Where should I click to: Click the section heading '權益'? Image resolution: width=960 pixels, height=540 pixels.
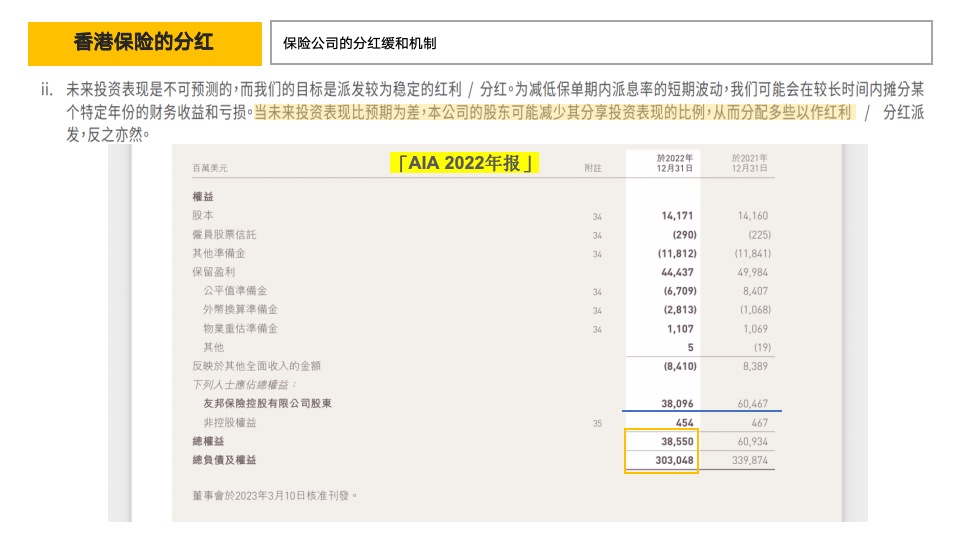203,197
